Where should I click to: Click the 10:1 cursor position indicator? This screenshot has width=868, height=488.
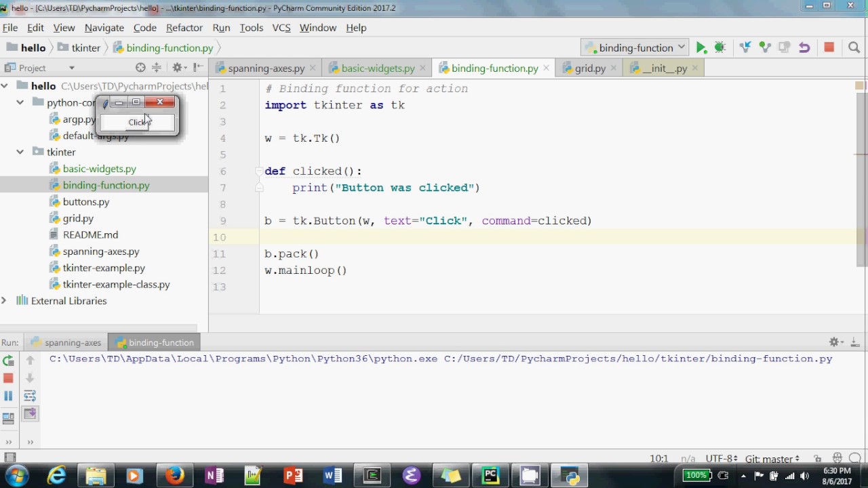click(x=658, y=459)
